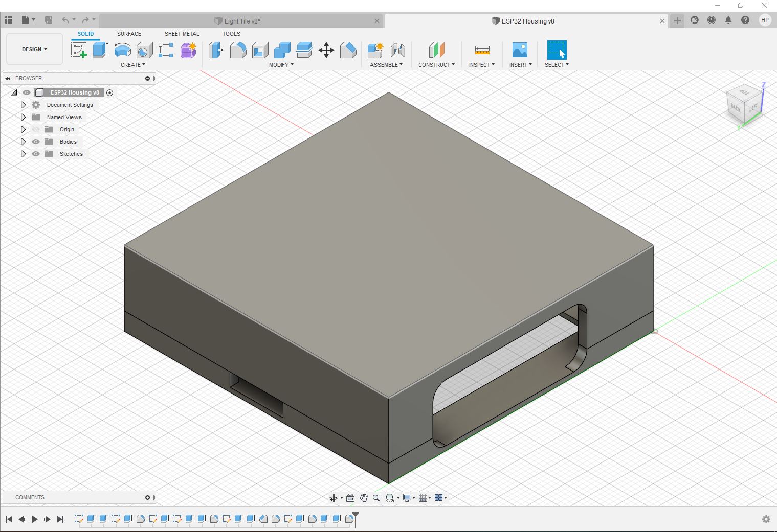Viewport: 777px width, 532px height.
Task: Click the Combine tool icon
Action: pos(282,50)
